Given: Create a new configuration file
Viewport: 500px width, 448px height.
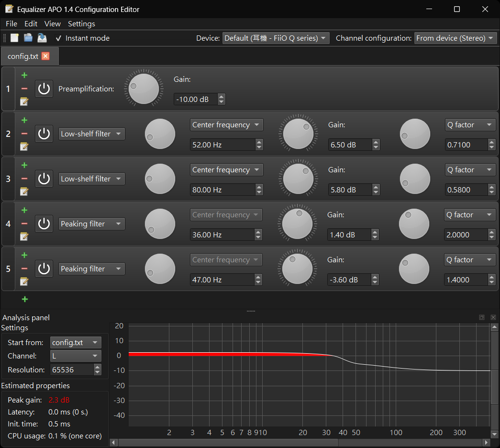Looking at the screenshot, I should coord(14,38).
